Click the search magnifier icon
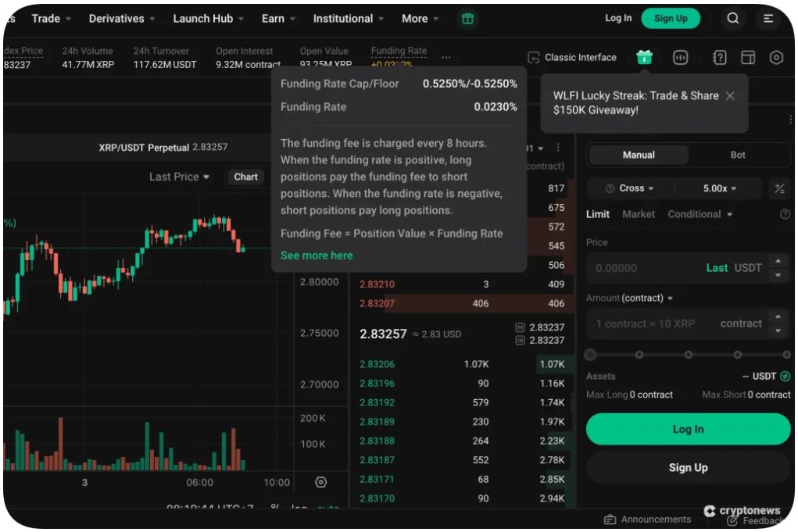Screen dimensions: 798x532 pos(732,18)
